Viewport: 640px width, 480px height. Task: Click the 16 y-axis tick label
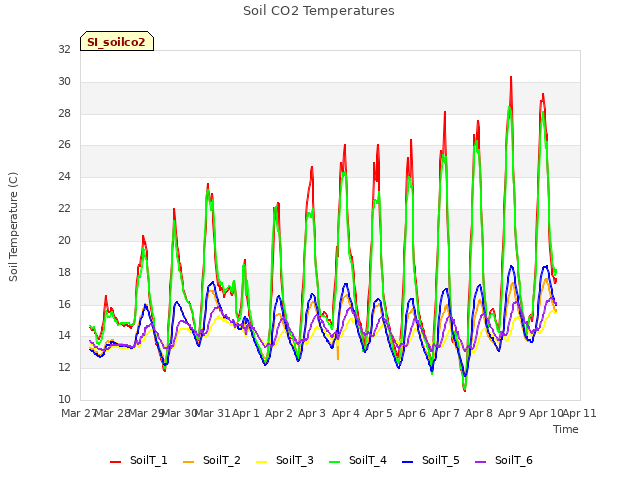coord(64,304)
